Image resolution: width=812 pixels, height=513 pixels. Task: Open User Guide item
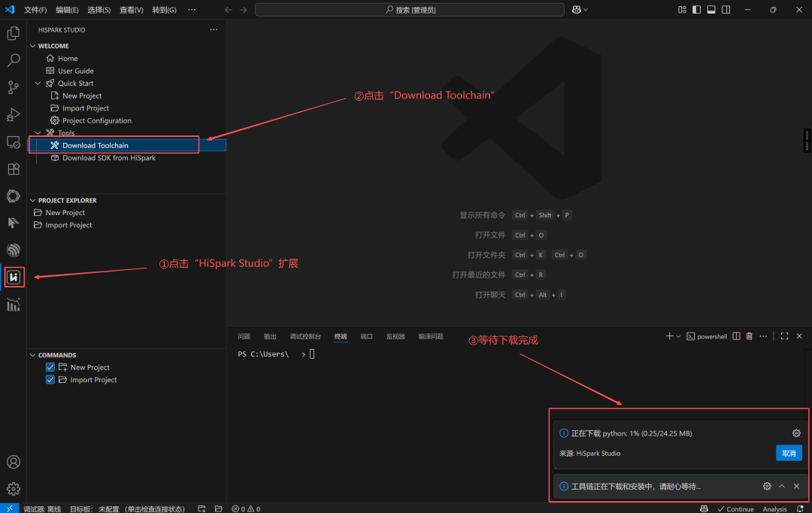click(76, 71)
